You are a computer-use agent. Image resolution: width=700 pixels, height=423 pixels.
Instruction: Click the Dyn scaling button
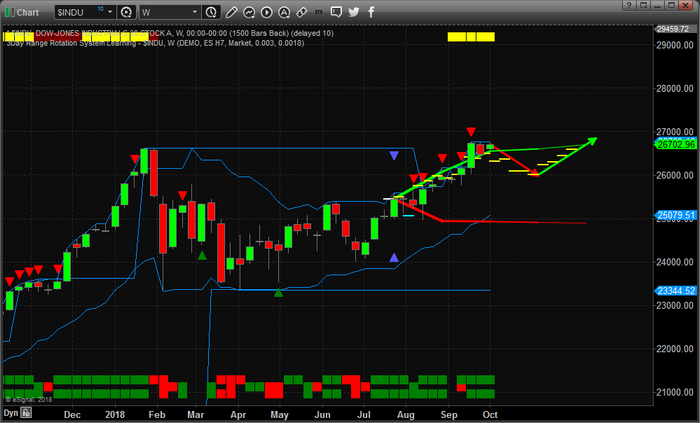(10, 412)
